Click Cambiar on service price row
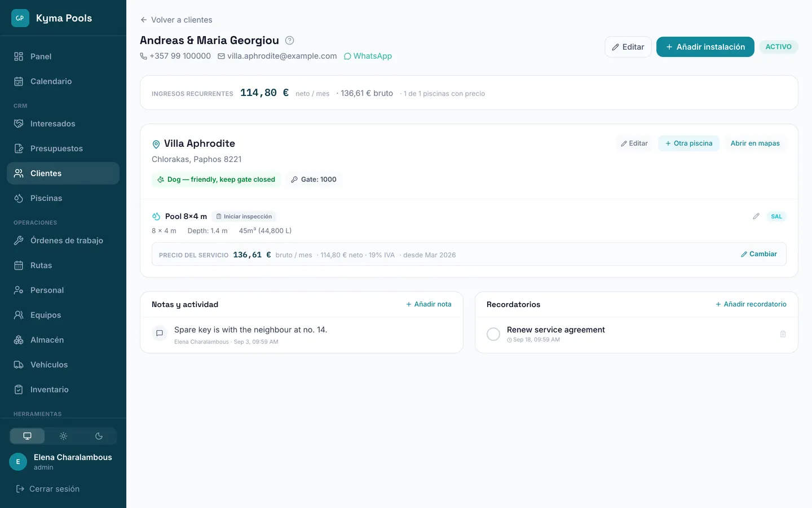The height and width of the screenshot is (508, 812). pyautogui.click(x=759, y=254)
